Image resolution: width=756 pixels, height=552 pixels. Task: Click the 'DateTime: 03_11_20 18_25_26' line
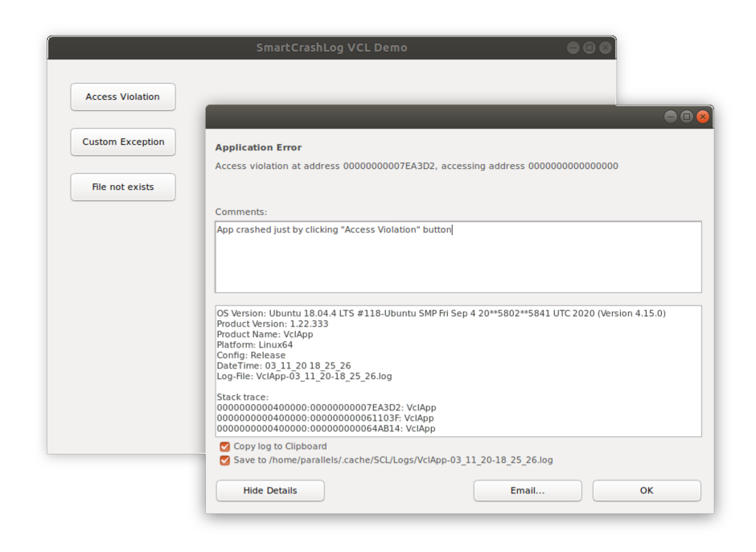(284, 366)
